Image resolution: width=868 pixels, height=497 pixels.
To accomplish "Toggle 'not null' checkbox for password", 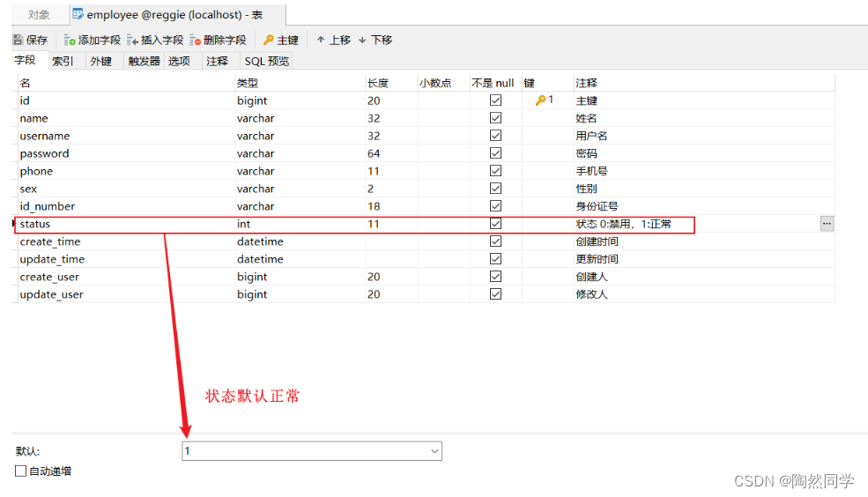I will pos(495,153).
